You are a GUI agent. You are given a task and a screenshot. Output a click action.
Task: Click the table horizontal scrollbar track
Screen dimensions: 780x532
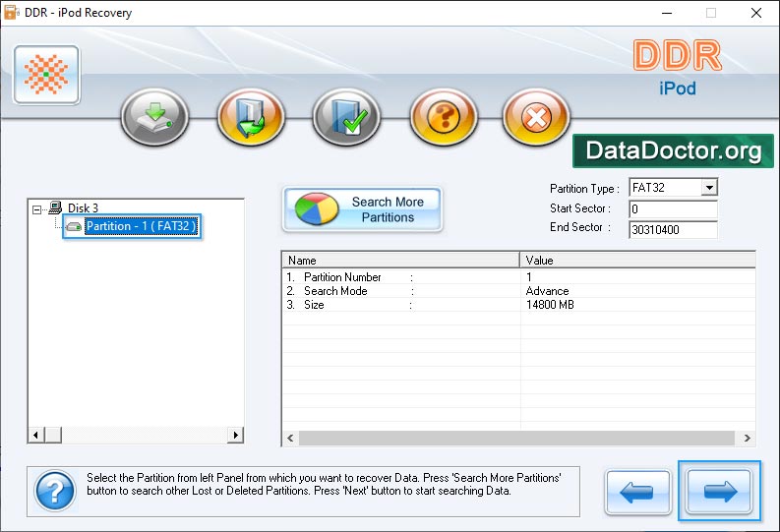pyautogui.click(x=516, y=438)
